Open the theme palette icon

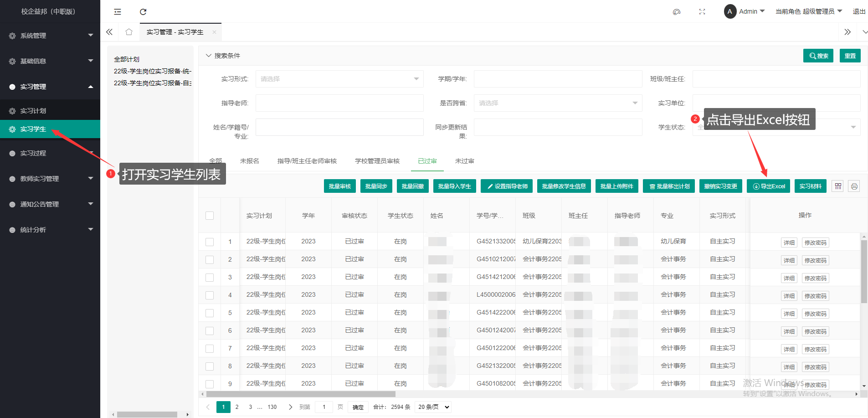[677, 12]
